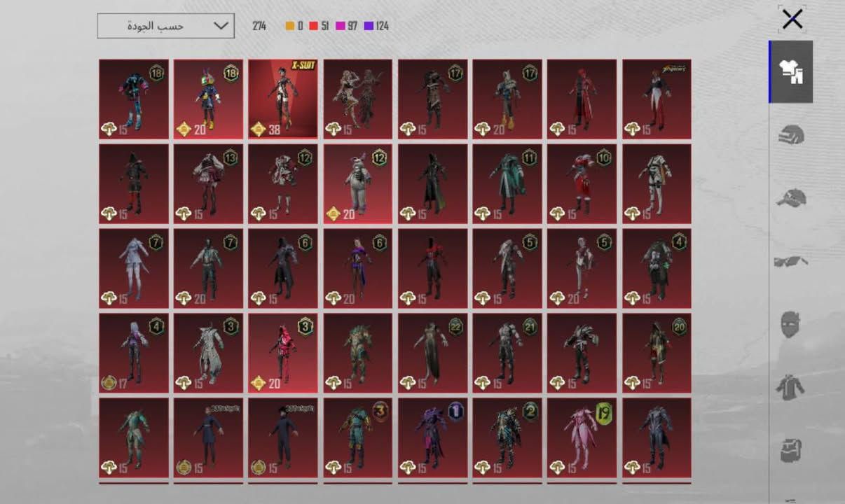The width and height of the screenshot is (845, 504).
Task: Click the pink quality counter showing 97
Action: pos(347,26)
